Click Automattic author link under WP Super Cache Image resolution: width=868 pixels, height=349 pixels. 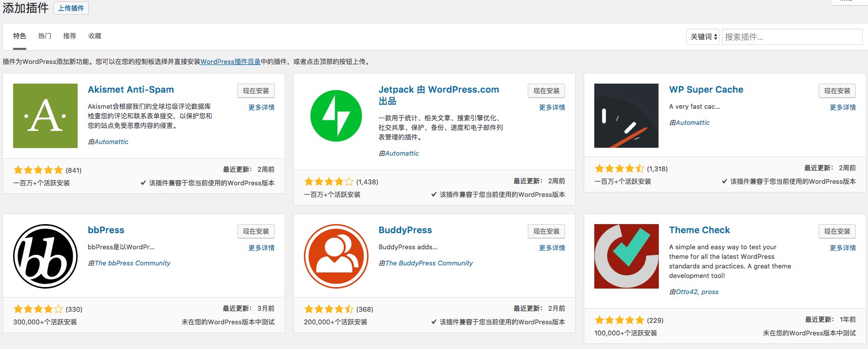coord(693,122)
